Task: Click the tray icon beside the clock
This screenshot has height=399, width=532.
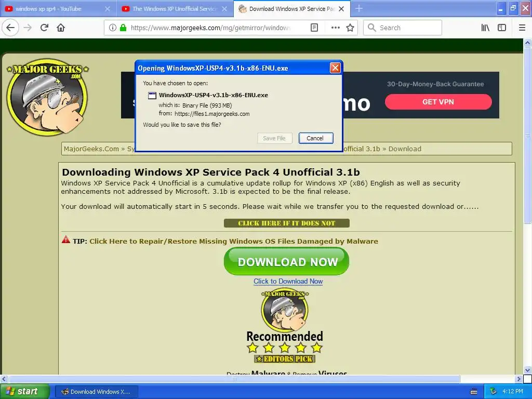Action: coord(494,391)
